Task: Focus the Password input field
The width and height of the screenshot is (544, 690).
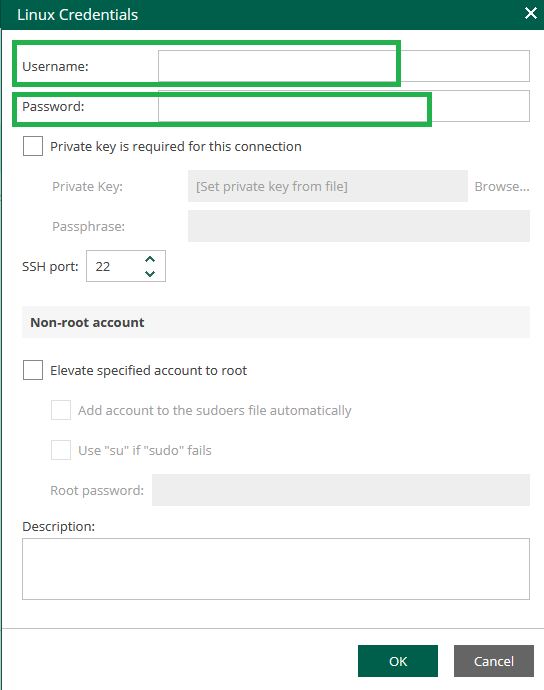Action: coord(344,106)
